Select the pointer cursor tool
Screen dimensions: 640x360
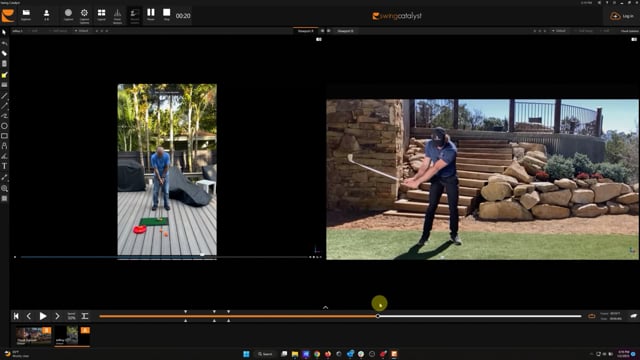coord(4,32)
